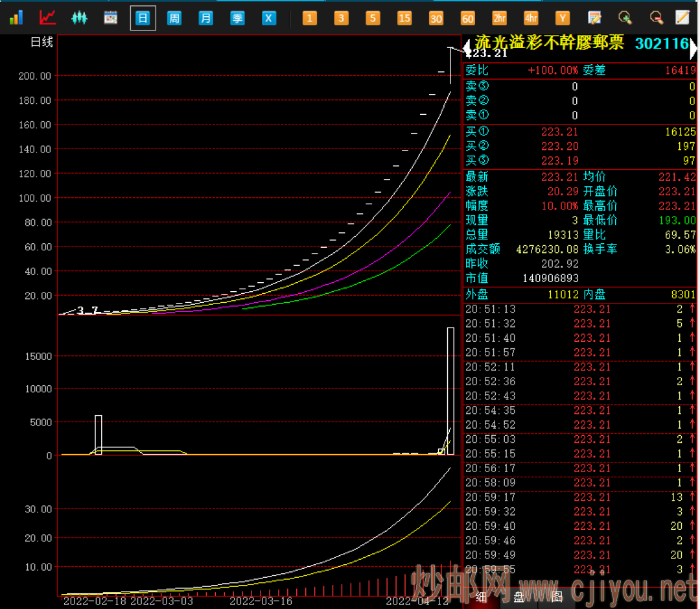The width and height of the screenshot is (700, 609).
Task: Toggle the daily (日) period button
Action: (x=143, y=18)
